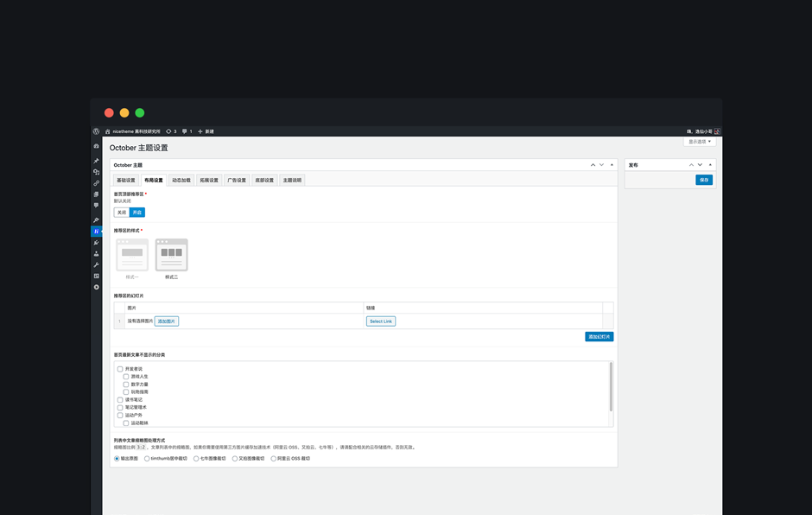
Task: Click the plus 新建 new item
Action: (206, 131)
